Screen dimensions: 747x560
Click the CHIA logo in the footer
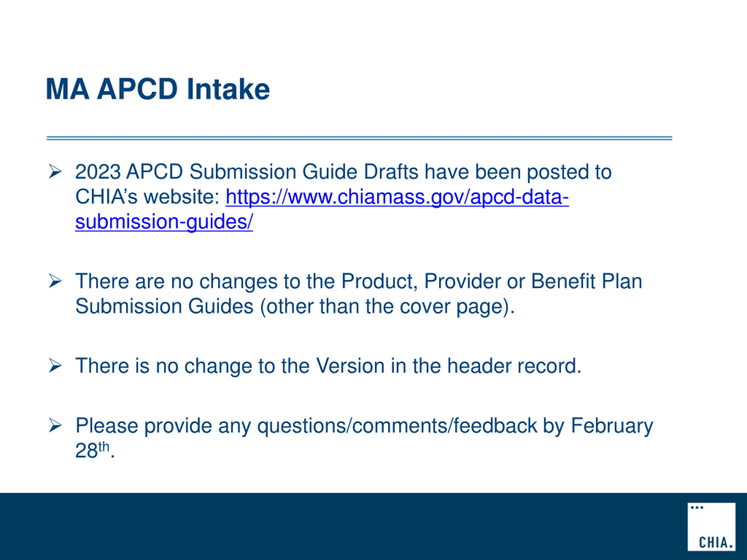pyautogui.click(x=711, y=526)
